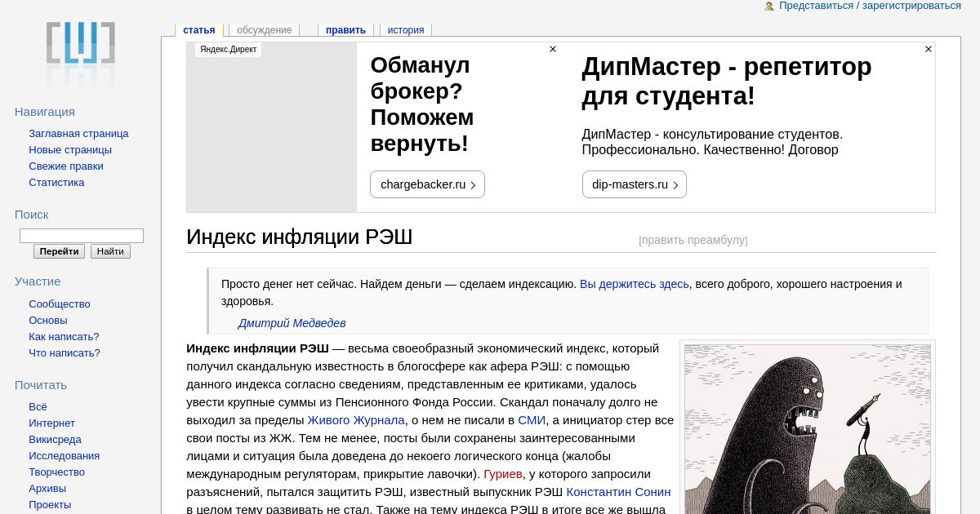Open Статистика link

click(x=56, y=182)
